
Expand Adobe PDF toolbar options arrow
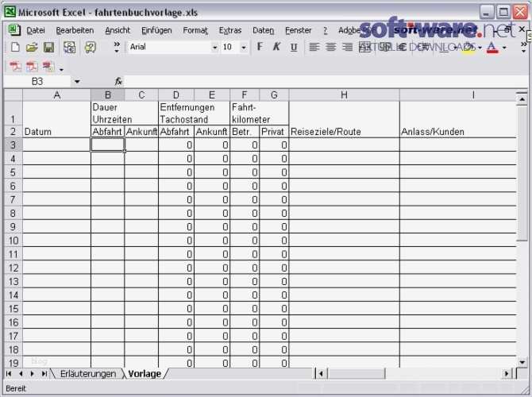(61, 70)
